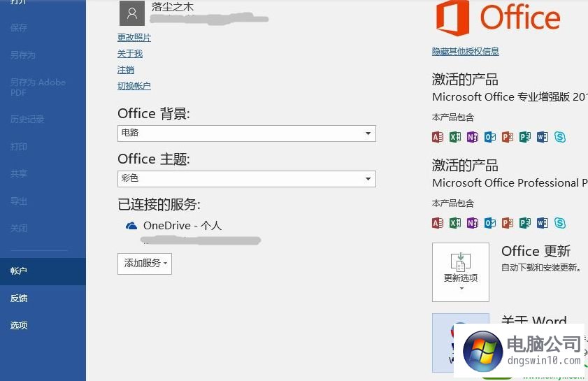Click the Office logo
The image size is (588, 381).
[x=498, y=17]
